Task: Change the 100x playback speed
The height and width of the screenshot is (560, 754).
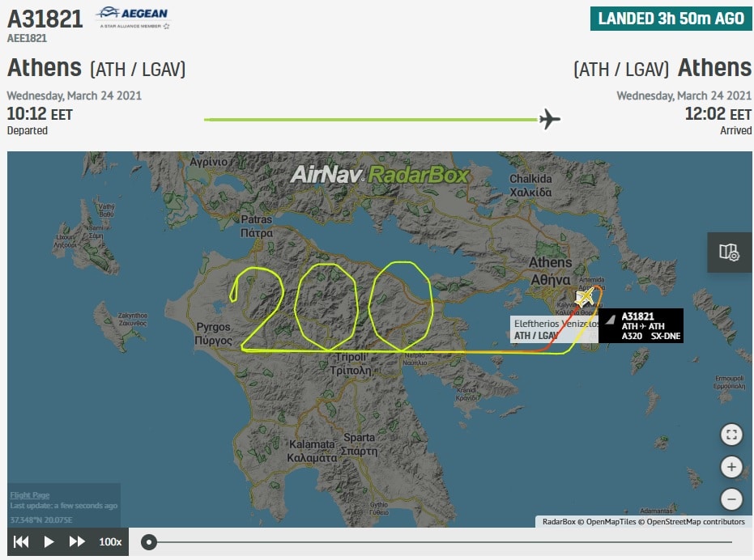Action: (x=110, y=541)
